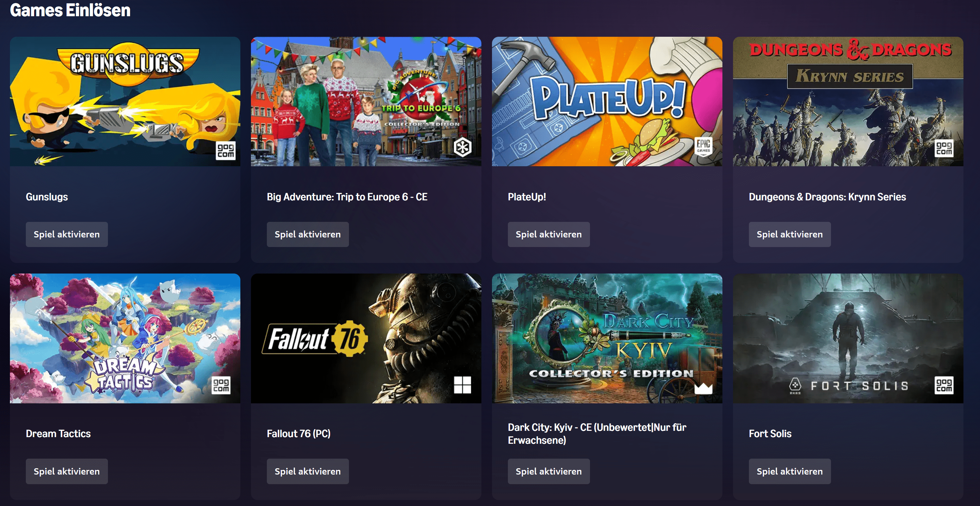Activate the Fort Solis game

pos(789,471)
